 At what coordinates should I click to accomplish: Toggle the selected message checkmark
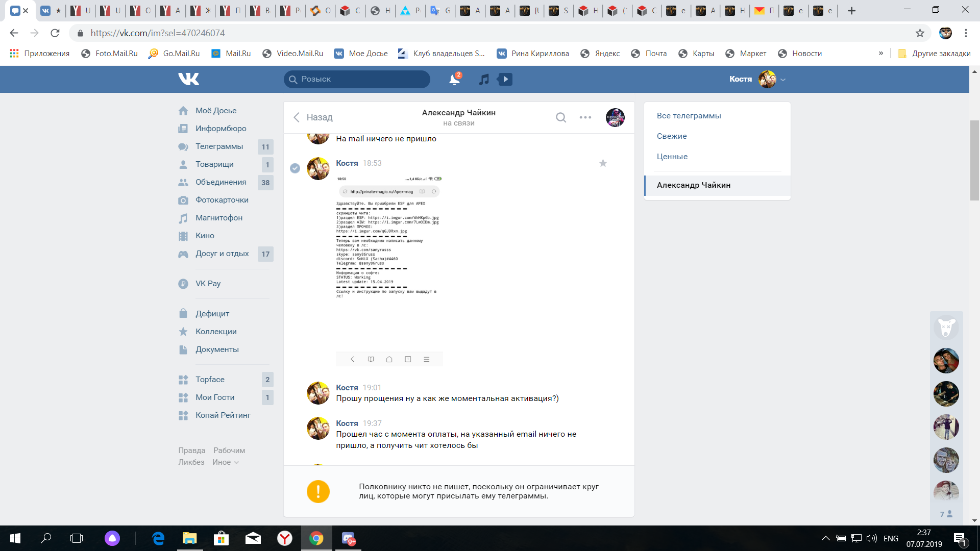[295, 168]
